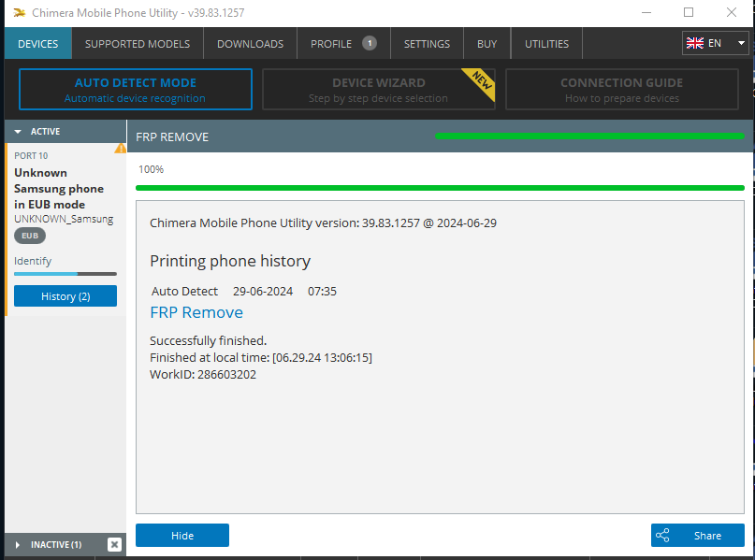Click the green progress bar in FRP REMOVE header
Screen dimensions: 755x560
[589, 136]
